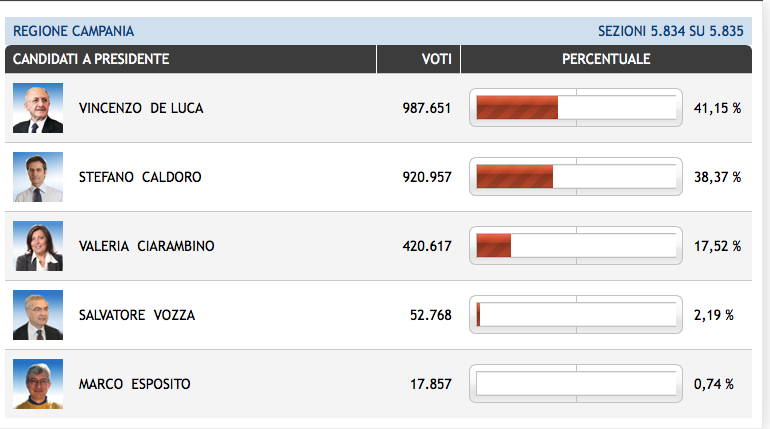770x429 pixels.
Task: Click the Marco Esposito name
Action: (x=134, y=384)
